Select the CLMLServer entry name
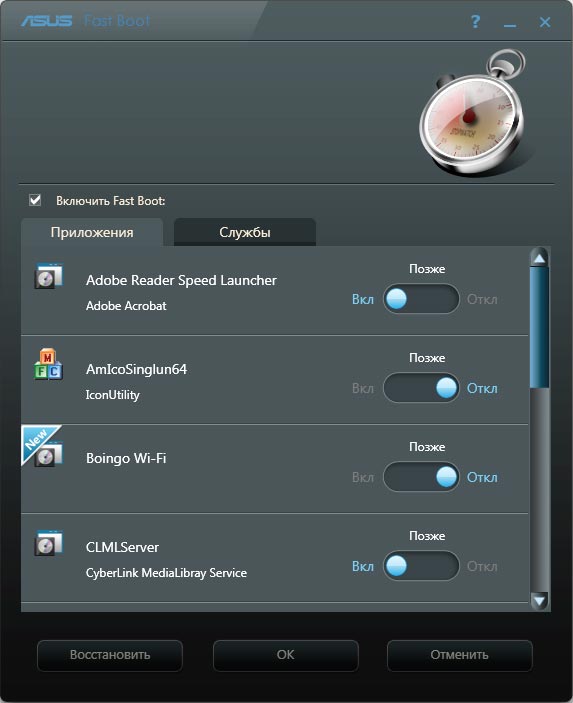This screenshot has height=703, width=573. coord(122,547)
